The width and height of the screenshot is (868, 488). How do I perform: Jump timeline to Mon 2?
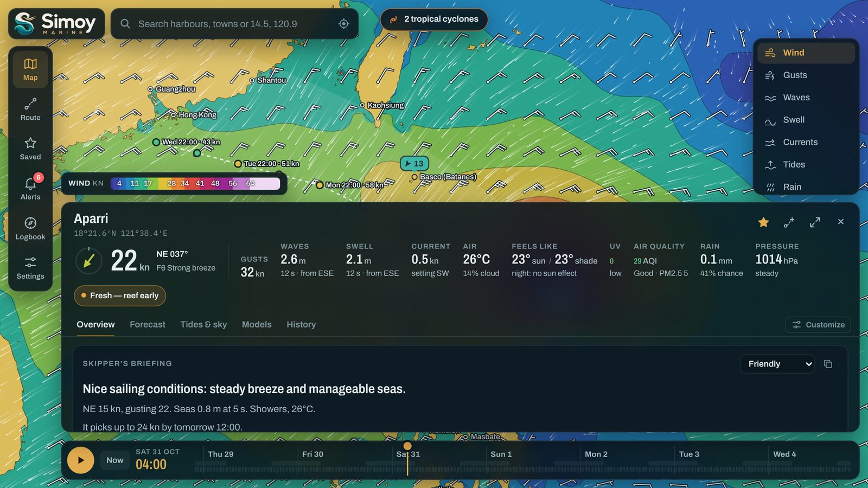(x=596, y=454)
